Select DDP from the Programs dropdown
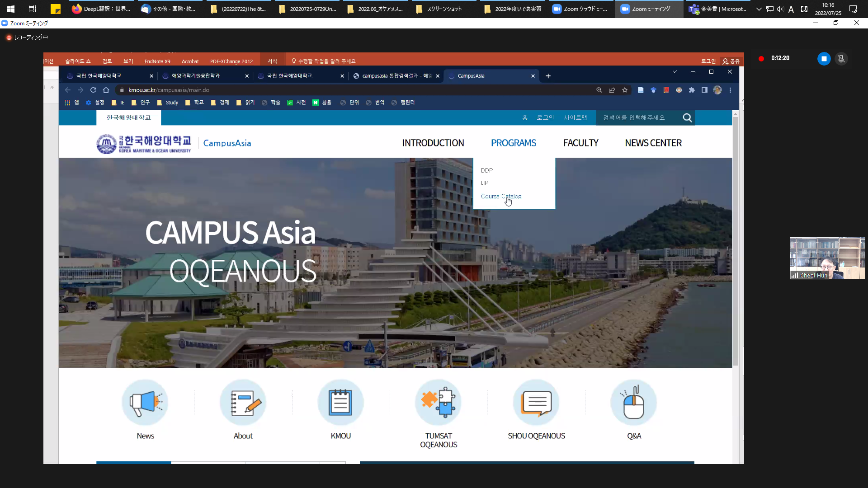The height and width of the screenshot is (488, 868). point(487,170)
